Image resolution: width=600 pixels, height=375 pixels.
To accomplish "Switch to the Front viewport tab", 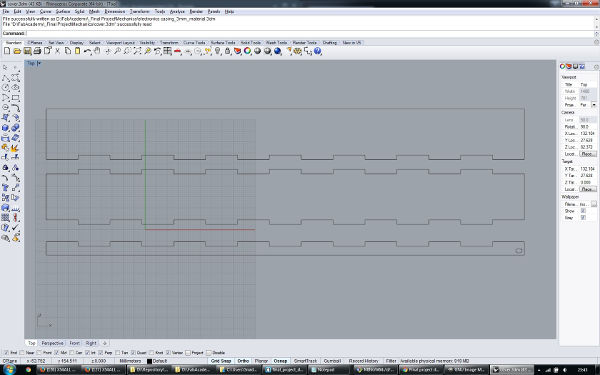I will (74, 343).
